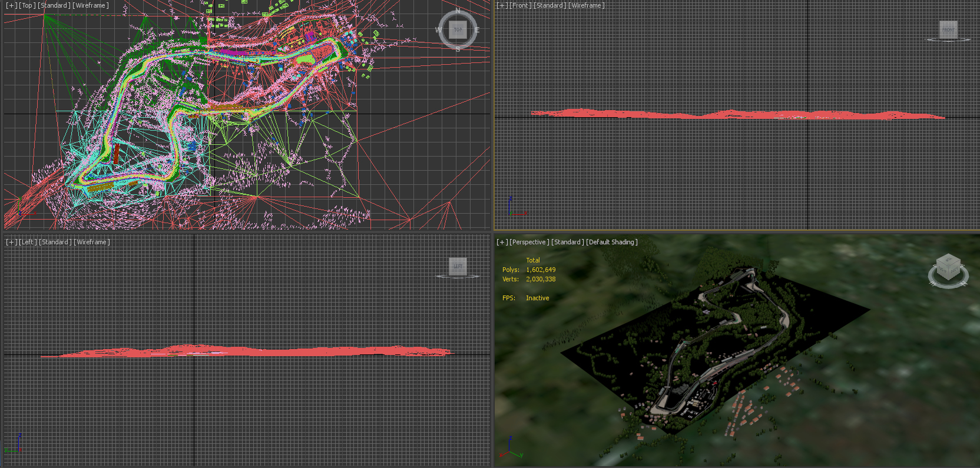
Task: Open the [+] menu in Perspective viewport
Action: click(x=502, y=242)
